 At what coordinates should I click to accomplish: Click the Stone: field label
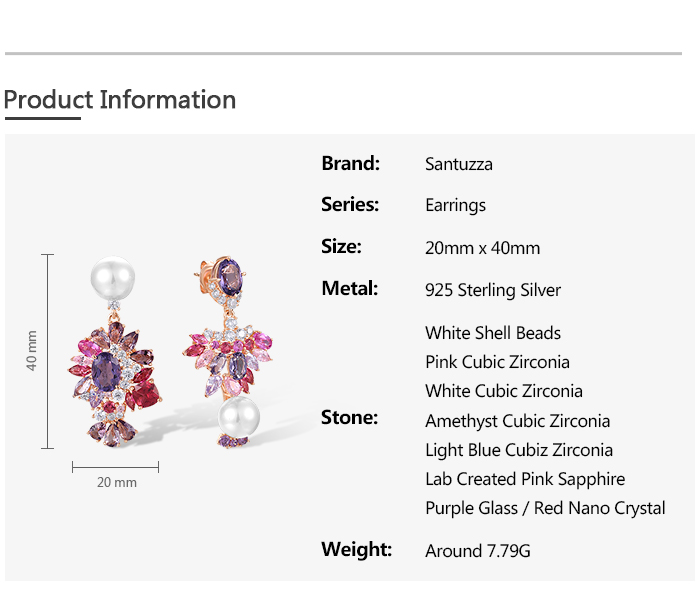349,417
